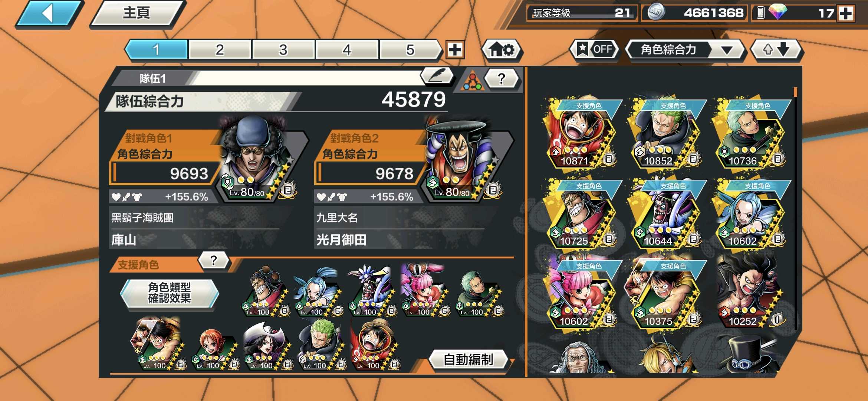868x401 pixels.
Task: Switch to team tab 4
Action: point(347,50)
